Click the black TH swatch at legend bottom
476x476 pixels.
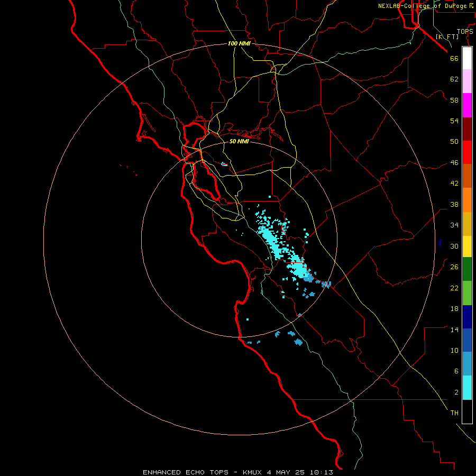point(467,411)
